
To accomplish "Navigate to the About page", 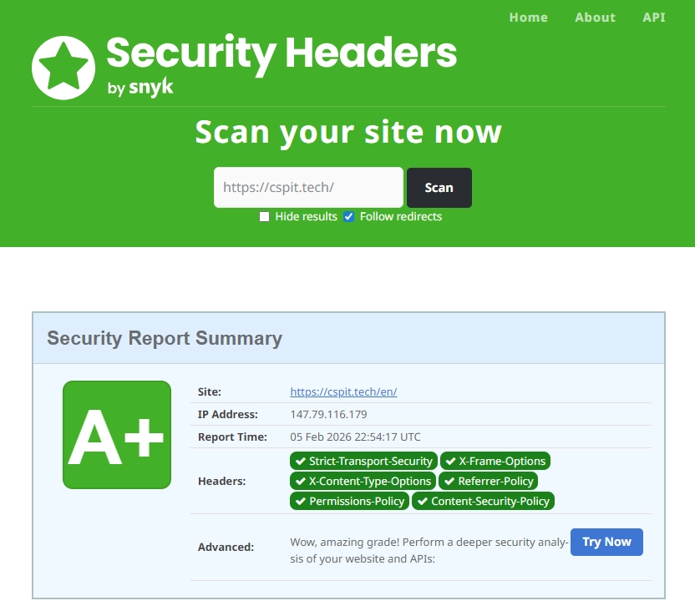I will coord(594,17).
